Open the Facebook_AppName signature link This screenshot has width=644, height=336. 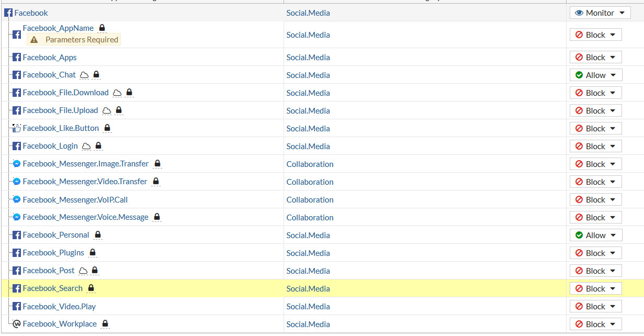(58, 28)
